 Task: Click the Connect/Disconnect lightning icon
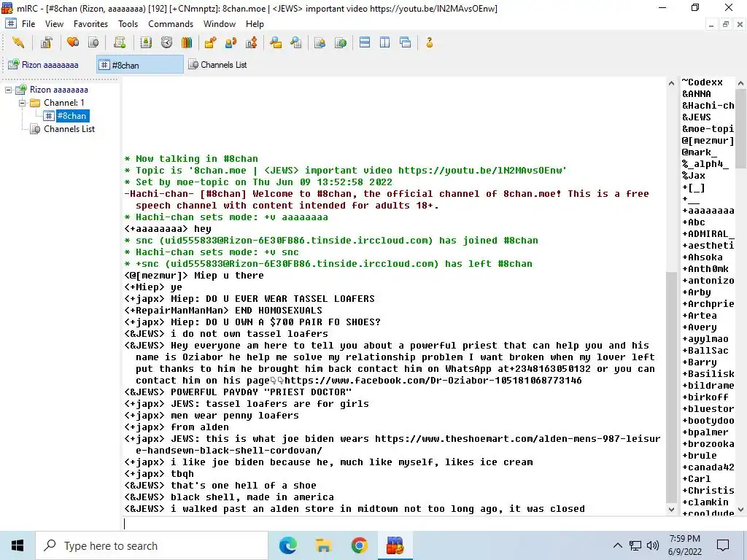[18, 43]
